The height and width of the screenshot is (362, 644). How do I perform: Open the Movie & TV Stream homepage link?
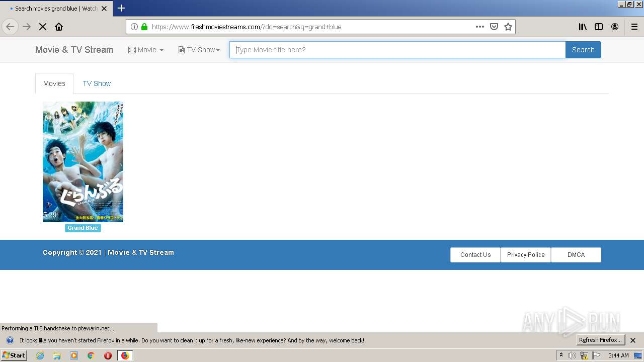[74, 50]
